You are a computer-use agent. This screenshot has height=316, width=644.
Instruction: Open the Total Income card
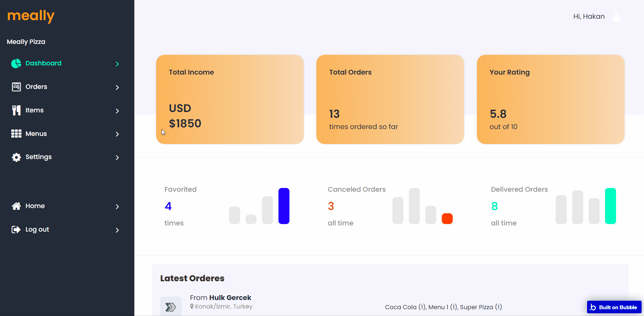[230, 99]
